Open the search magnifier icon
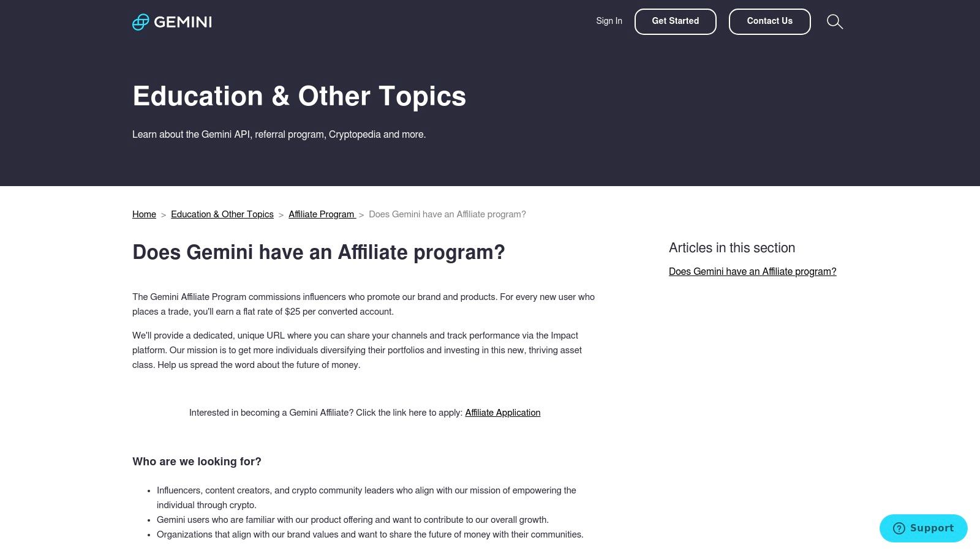This screenshot has width=980, height=551. tap(835, 21)
